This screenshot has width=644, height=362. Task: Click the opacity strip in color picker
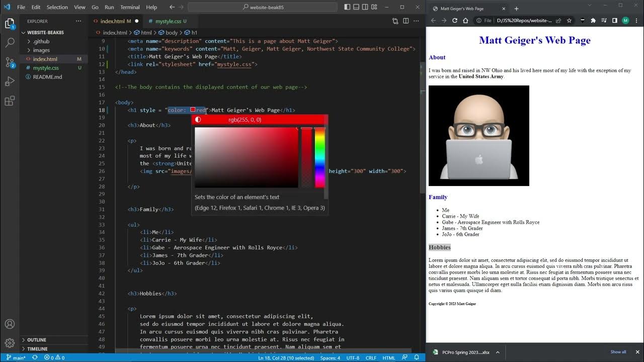pos(306,157)
